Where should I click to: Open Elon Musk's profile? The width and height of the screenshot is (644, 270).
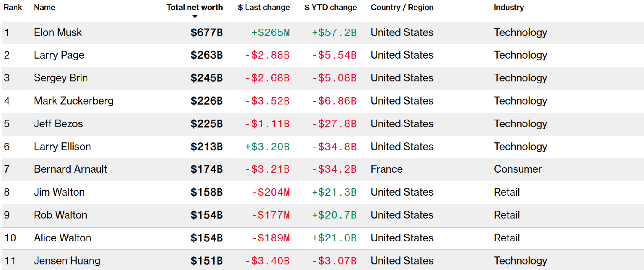[58, 32]
